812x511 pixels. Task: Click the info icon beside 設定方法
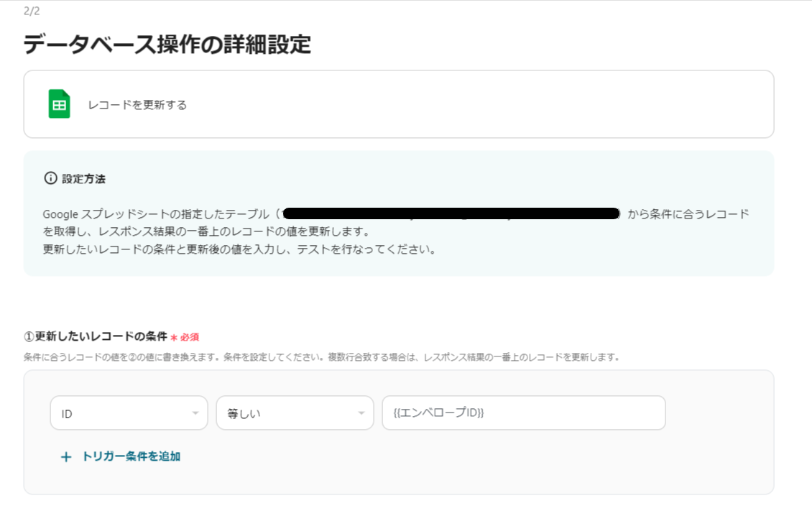click(x=50, y=178)
